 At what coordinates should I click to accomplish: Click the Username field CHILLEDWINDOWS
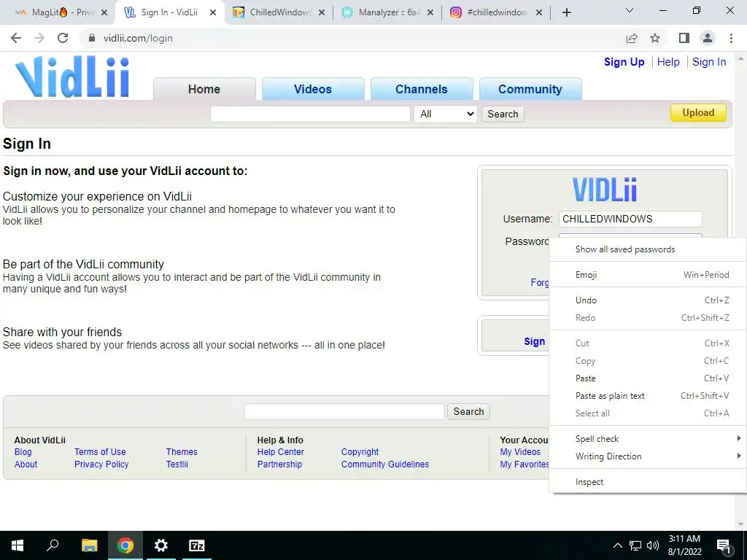630,219
